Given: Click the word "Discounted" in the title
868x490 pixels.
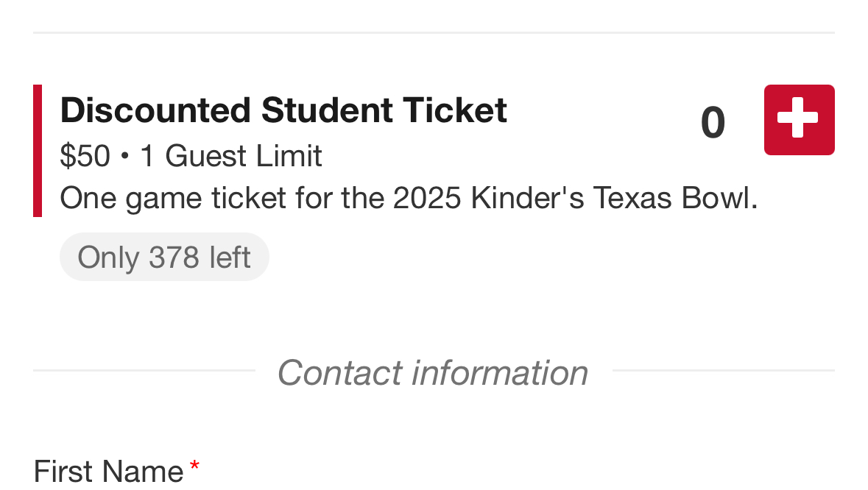Looking at the screenshot, I should (155, 110).
